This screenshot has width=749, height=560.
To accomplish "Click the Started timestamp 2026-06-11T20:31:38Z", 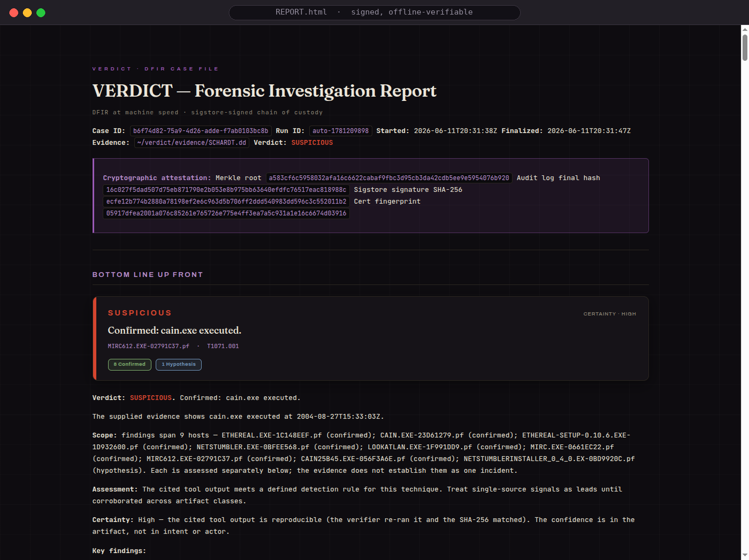I will (456, 131).
